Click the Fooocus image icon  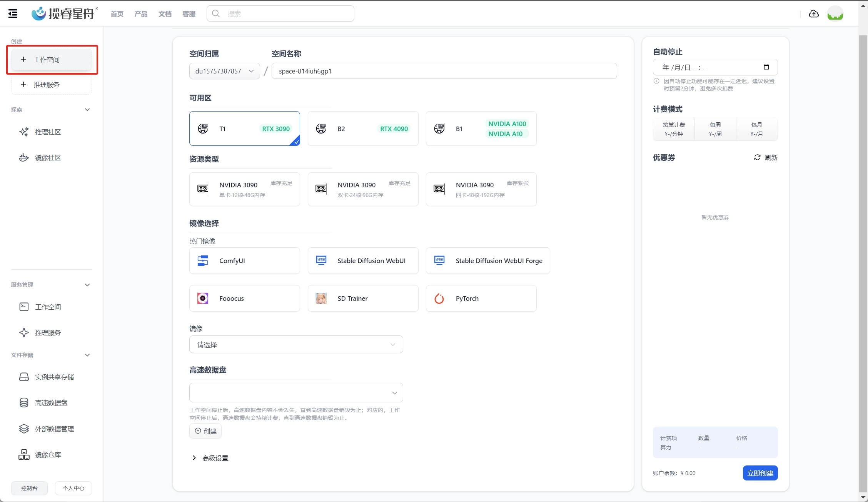[x=203, y=299]
